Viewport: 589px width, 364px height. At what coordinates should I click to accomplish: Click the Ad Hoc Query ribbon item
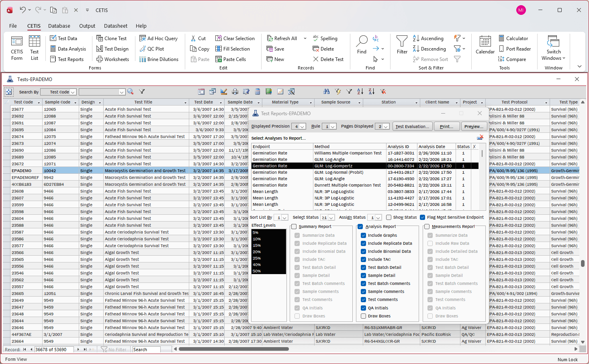pos(159,39)
